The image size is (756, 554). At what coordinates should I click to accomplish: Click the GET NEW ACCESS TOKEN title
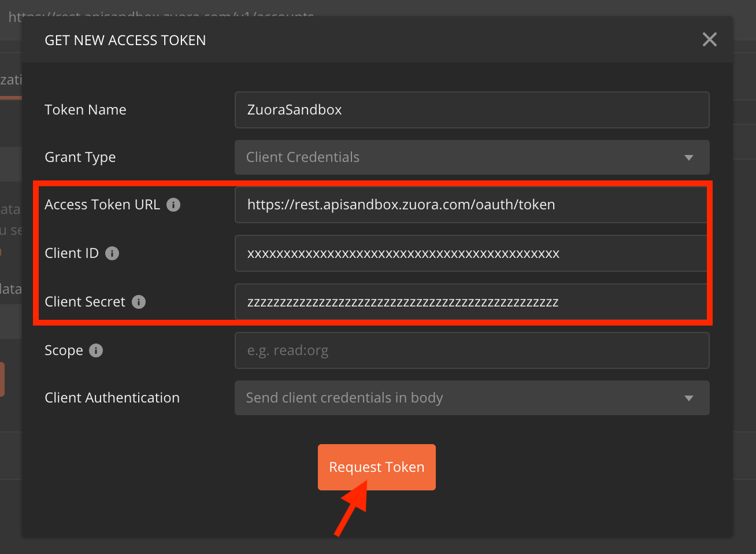[125, 40]
